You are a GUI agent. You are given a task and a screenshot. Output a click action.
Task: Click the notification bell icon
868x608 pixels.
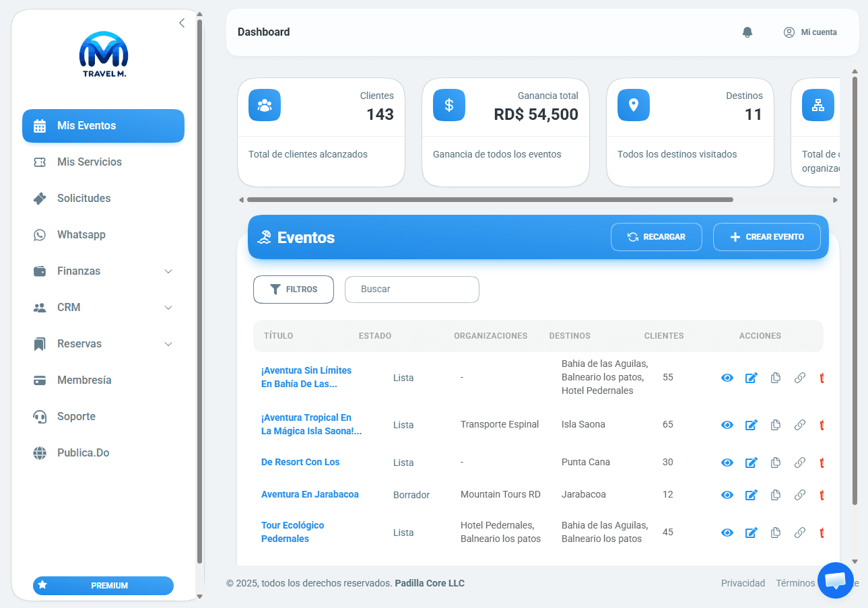pyautogui.click(x=747, y=32)
